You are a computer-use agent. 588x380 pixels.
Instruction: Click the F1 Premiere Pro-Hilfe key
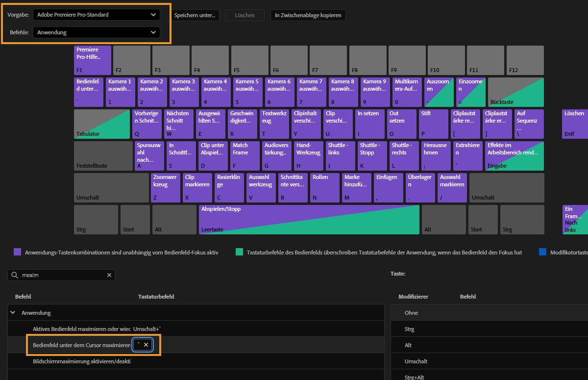92,60
